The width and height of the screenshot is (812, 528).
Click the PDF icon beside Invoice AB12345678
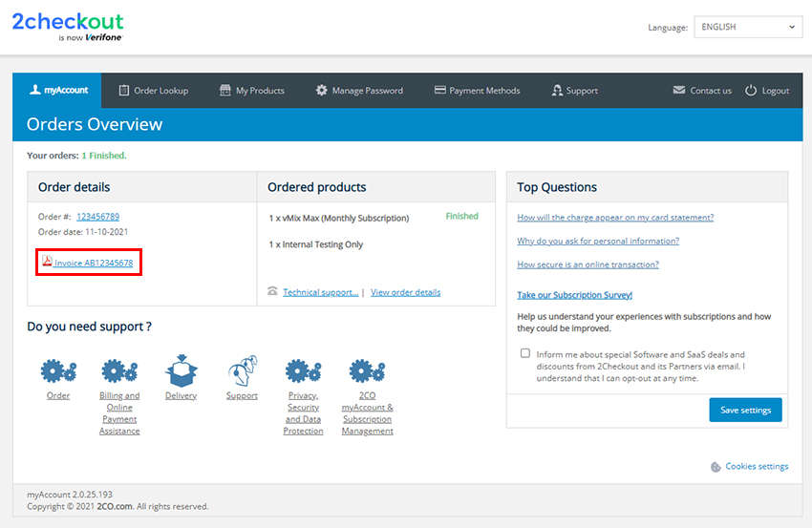tap(47, 262)
